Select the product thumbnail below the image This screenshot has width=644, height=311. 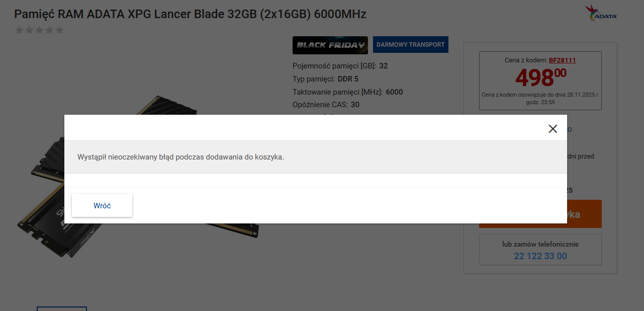pyautogui.click(x=62, y=308)
